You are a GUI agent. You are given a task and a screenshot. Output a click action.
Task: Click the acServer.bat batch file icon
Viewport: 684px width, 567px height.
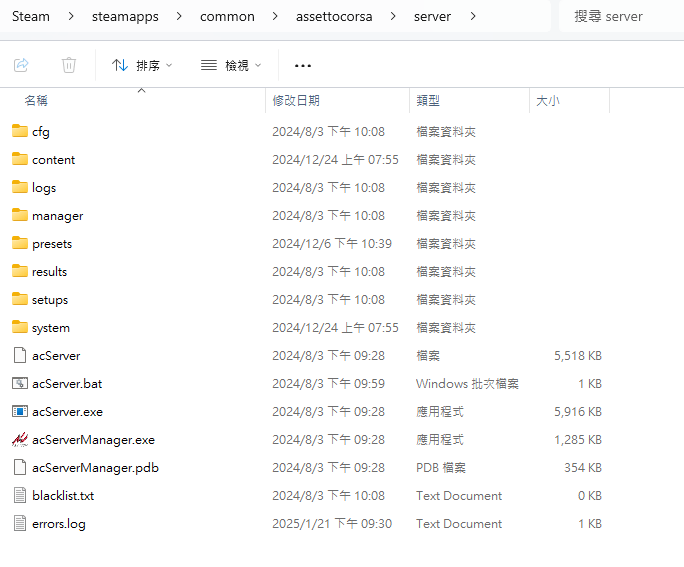[x=20, y=383]
